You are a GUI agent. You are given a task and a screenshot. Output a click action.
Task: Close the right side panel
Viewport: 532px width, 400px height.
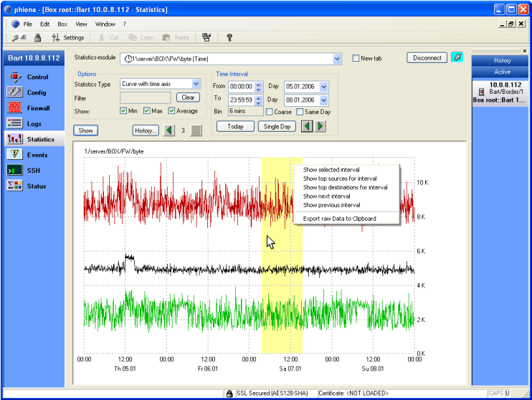pos(525,51)
